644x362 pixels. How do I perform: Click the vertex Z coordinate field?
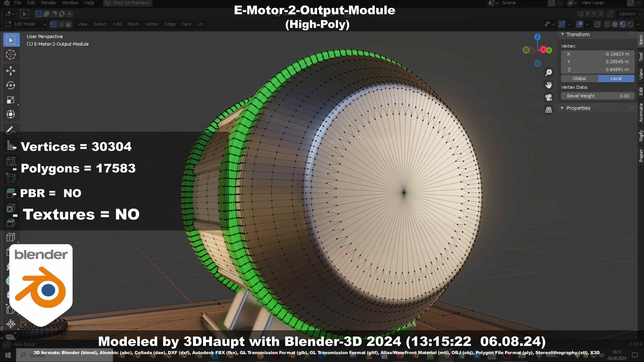point(598,69)
